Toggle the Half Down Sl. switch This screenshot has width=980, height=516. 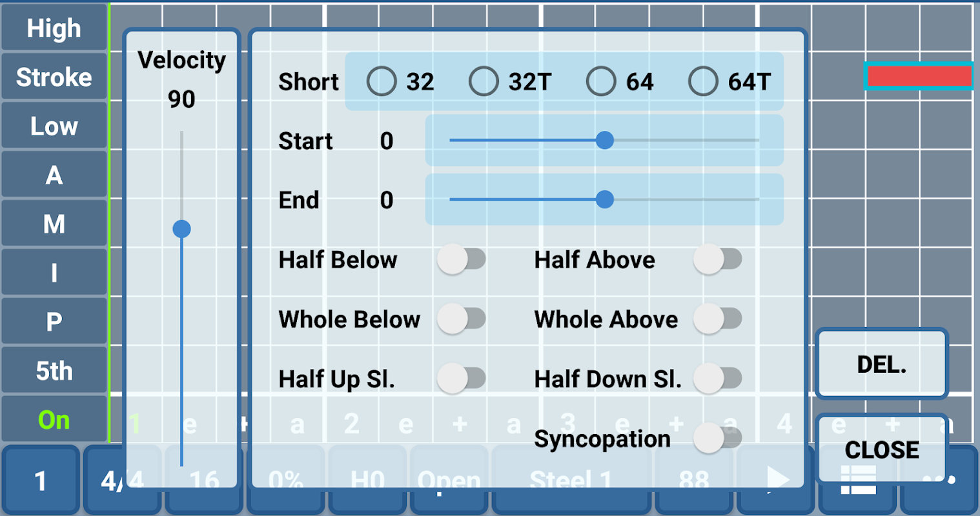click(717, 378)
